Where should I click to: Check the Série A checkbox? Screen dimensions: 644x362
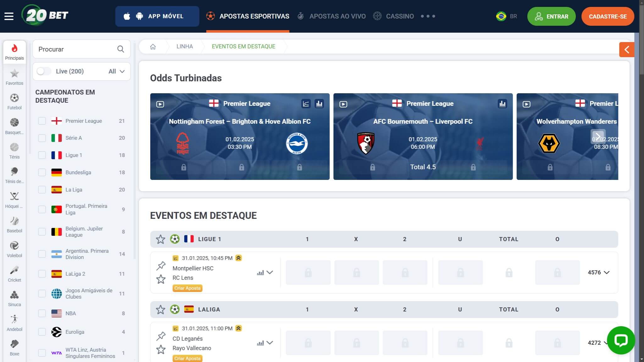click(42, 138)
